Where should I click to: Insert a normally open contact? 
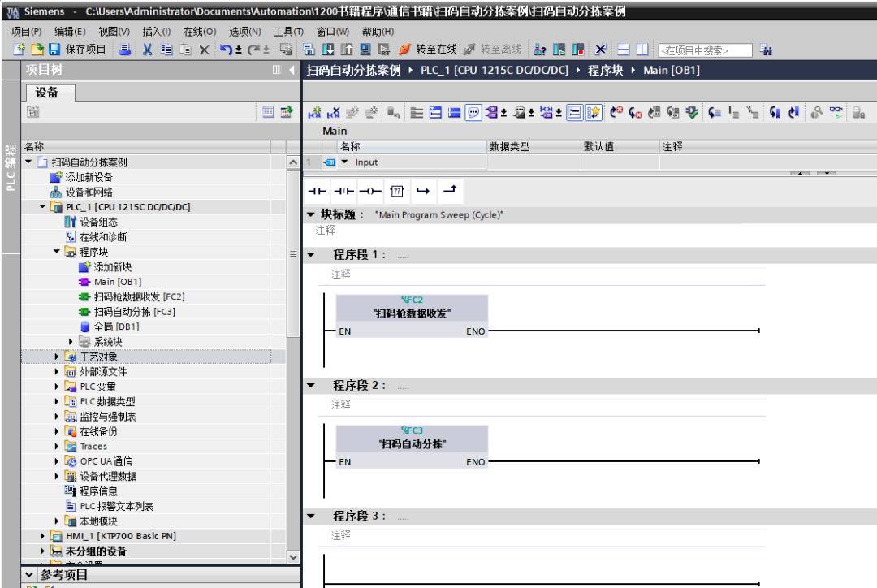coord(317,192)
